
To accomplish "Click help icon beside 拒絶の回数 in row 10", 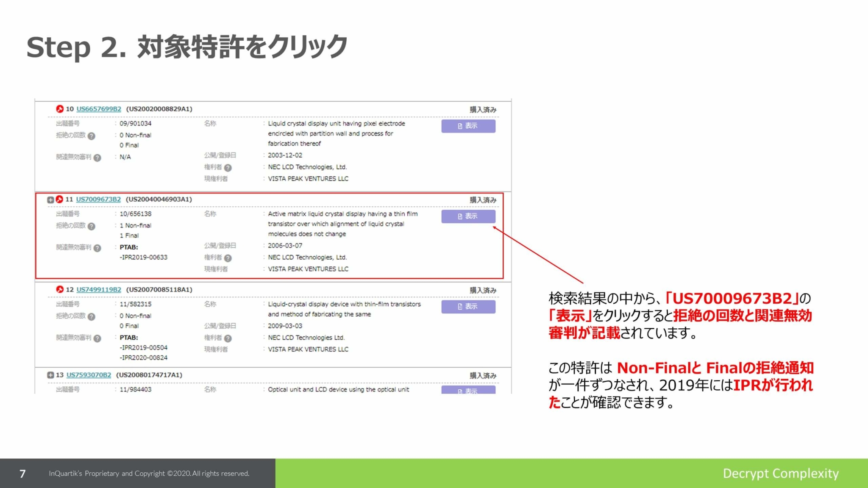I will pos(92,136).
